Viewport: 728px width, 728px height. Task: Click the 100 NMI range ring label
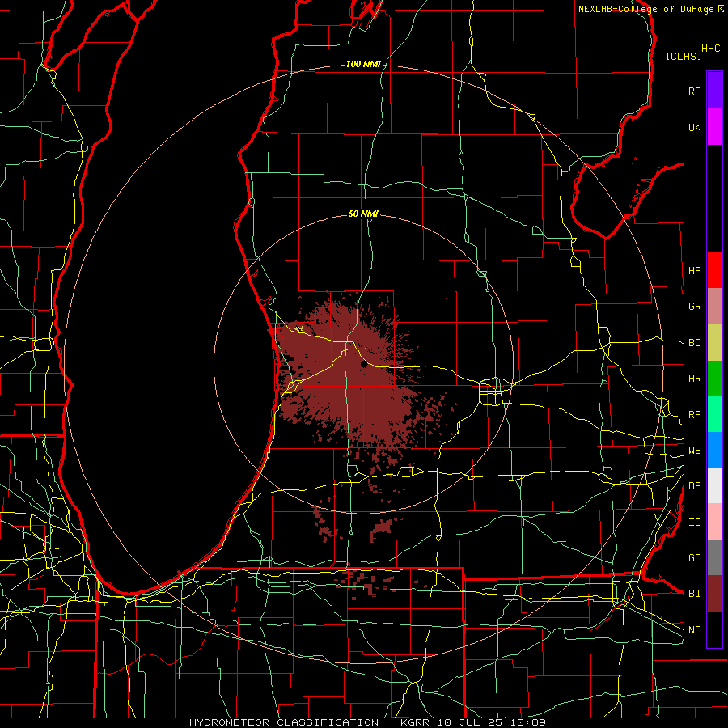[363, 64]
